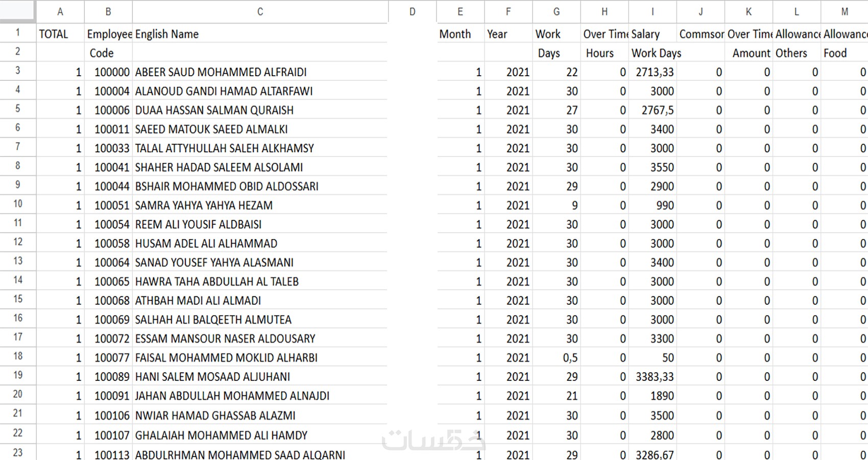Click NWIAR HAMAD GHASSAB ALAZMI name
The image size is (868, 460).
tap(215, 416)
